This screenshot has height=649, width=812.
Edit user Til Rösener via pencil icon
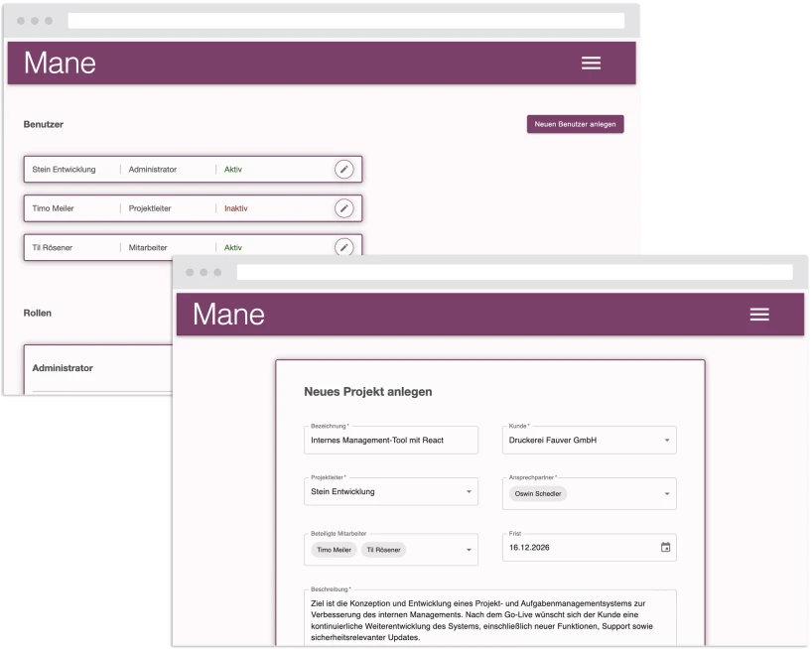(x=343, y=247)
